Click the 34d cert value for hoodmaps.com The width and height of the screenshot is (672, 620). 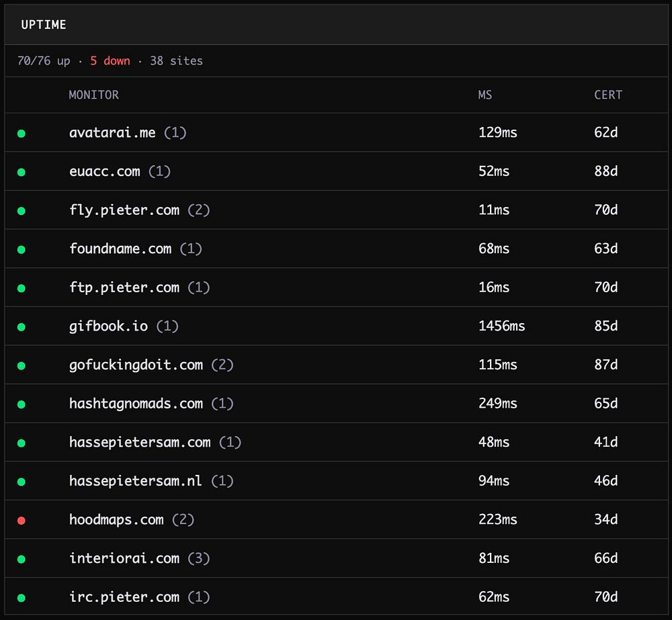coord(605,520)
